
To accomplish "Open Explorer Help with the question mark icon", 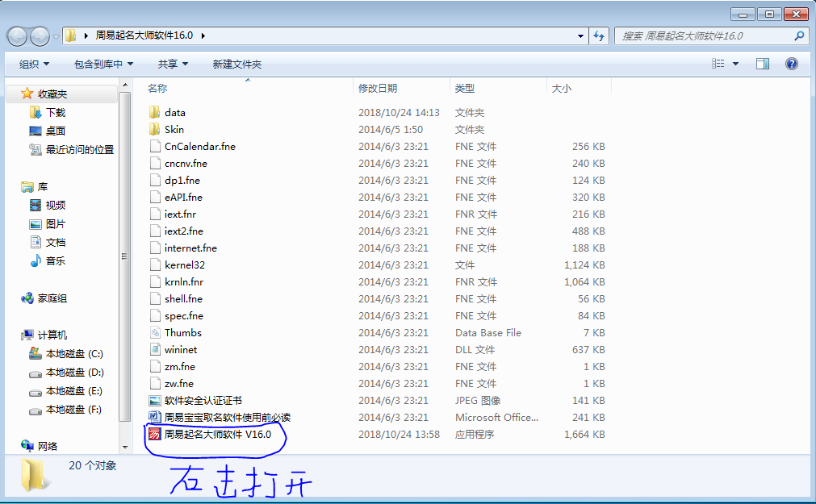I will [792, 64].
